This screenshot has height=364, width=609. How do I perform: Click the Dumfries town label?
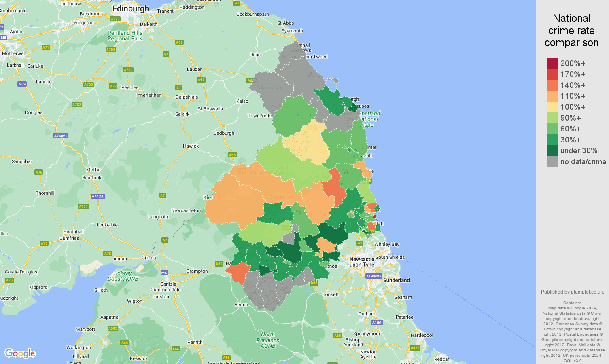pyautogui.click(x=69, y=238)
